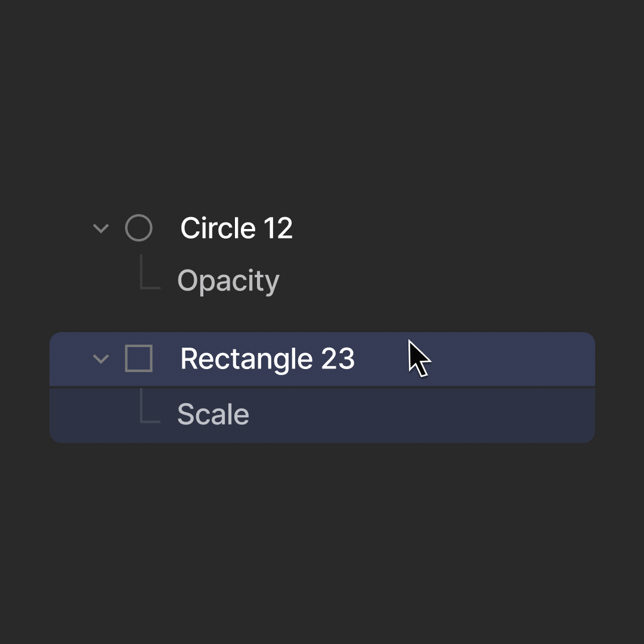Screen dimensions: 644x644
Task: Click blank space right of Circle 12 label
Action: 444,228
